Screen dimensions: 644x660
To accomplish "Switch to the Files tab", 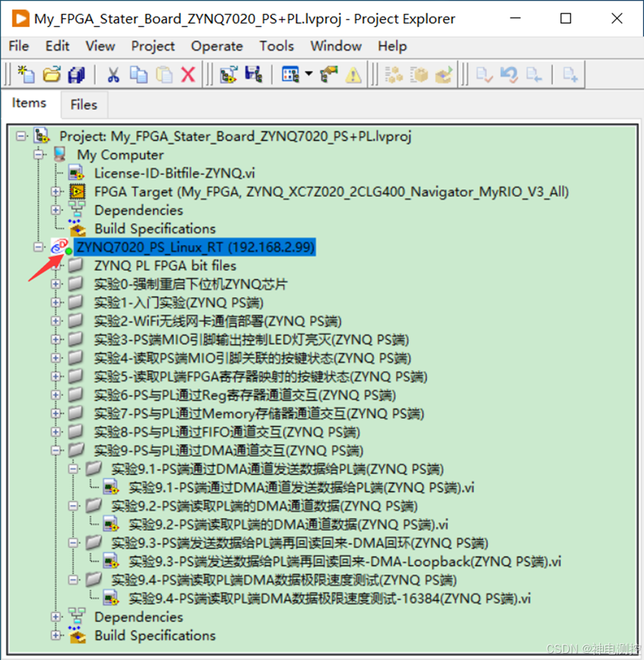I will click(83, 104).
